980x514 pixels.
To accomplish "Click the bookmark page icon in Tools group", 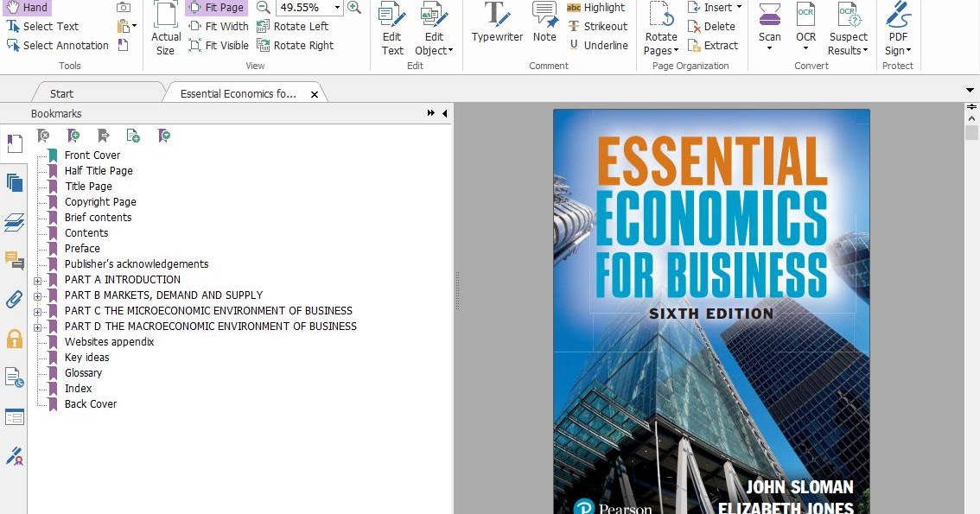I will click(123, 45).
